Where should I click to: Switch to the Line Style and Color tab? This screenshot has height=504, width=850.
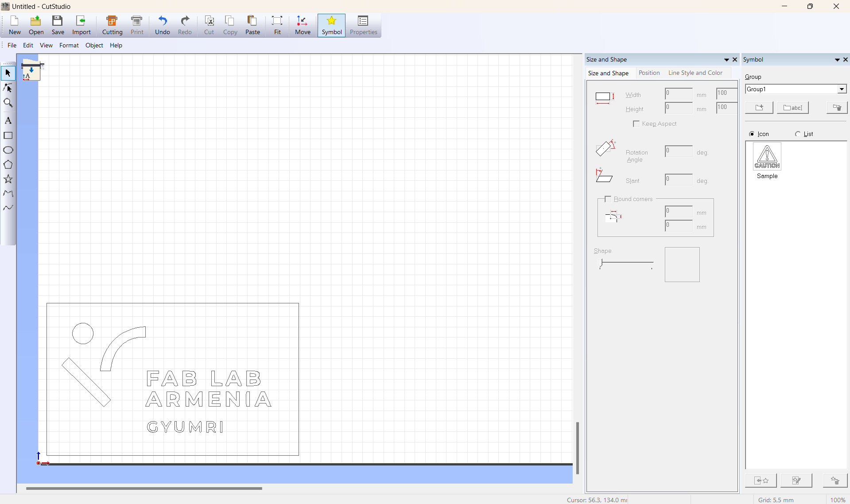coord(695,73)
